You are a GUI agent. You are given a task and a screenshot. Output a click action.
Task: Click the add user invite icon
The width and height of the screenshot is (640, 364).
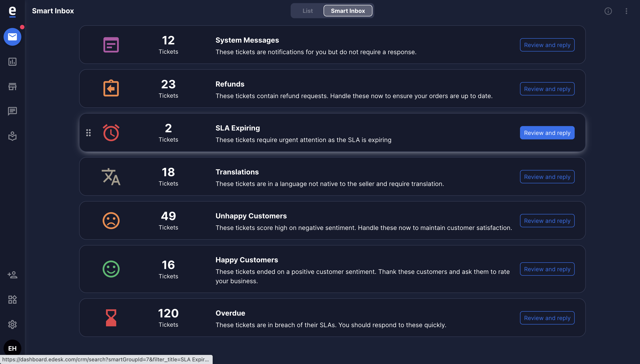[x=12, y=275]
